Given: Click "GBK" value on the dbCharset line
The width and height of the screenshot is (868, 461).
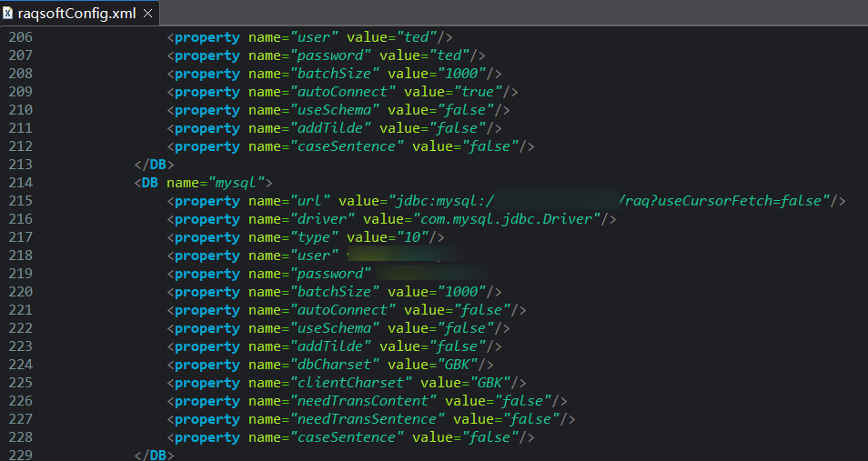Looking at the screenshot, I should (458, 365).
